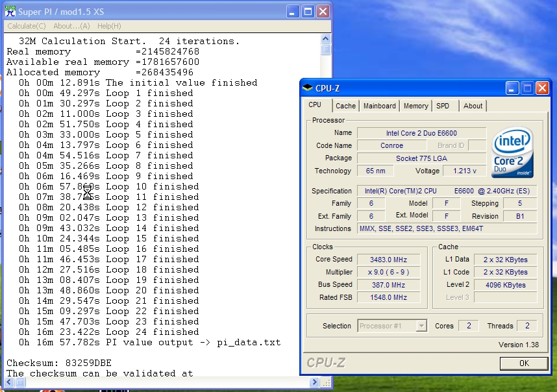
Task: Click the Threads value box
Action: click(527, 326)
